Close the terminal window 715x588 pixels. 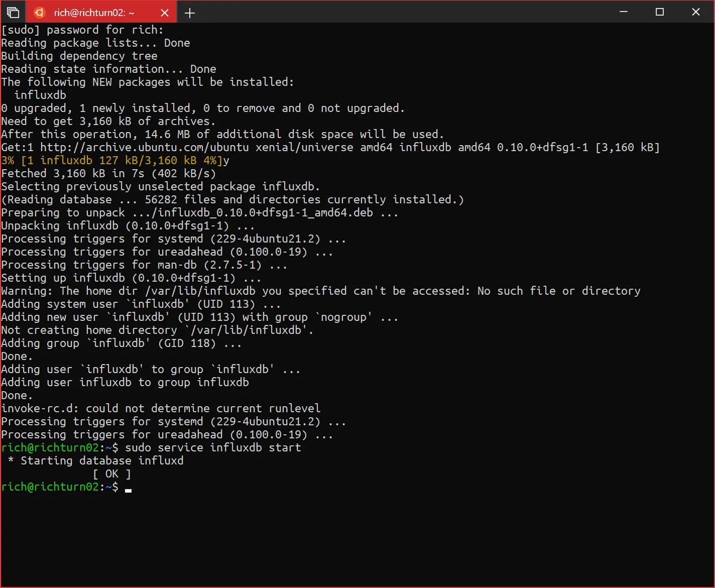696,12
